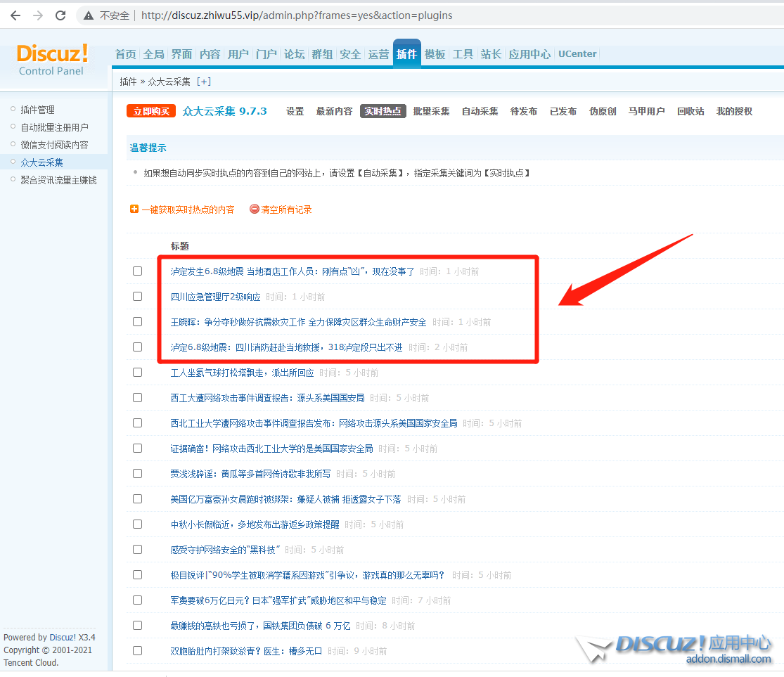Tick checkbox beside 工人坐氢气球打松塔飘走 headline
784x677 pixels.
click(138, 372)
